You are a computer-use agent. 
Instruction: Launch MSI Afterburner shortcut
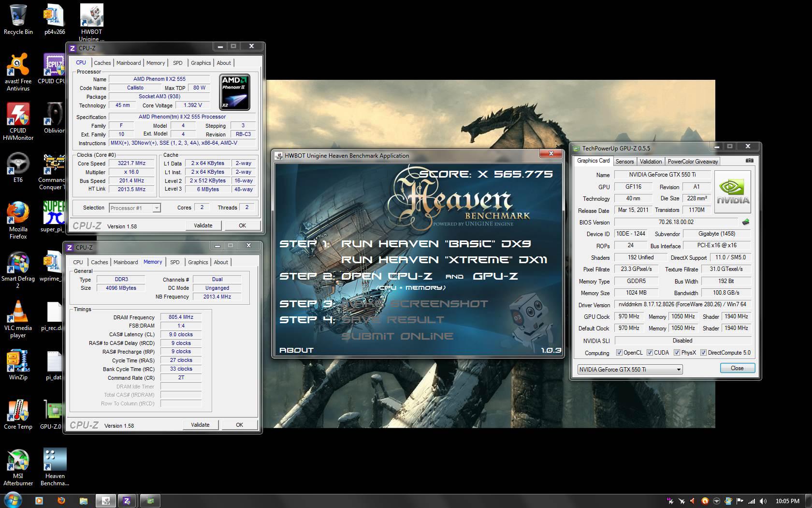click(18, 467)
